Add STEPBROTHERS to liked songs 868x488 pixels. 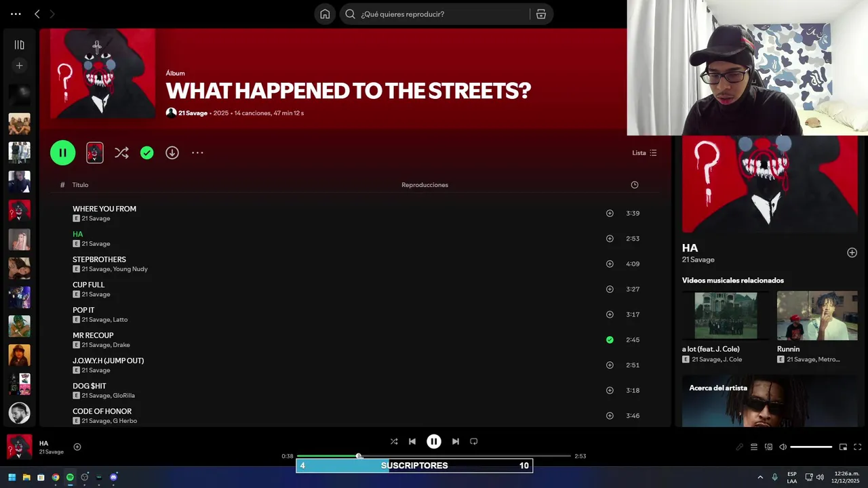point(610,264)
